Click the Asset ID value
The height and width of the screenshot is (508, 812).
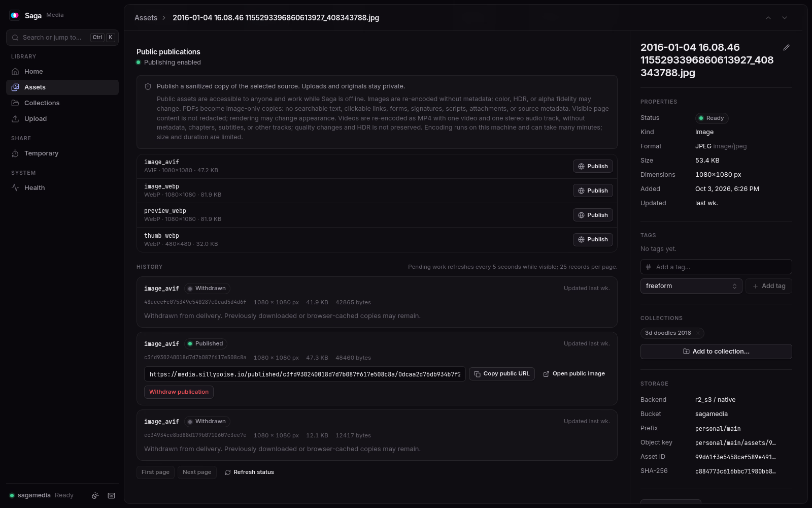(735, 457)
